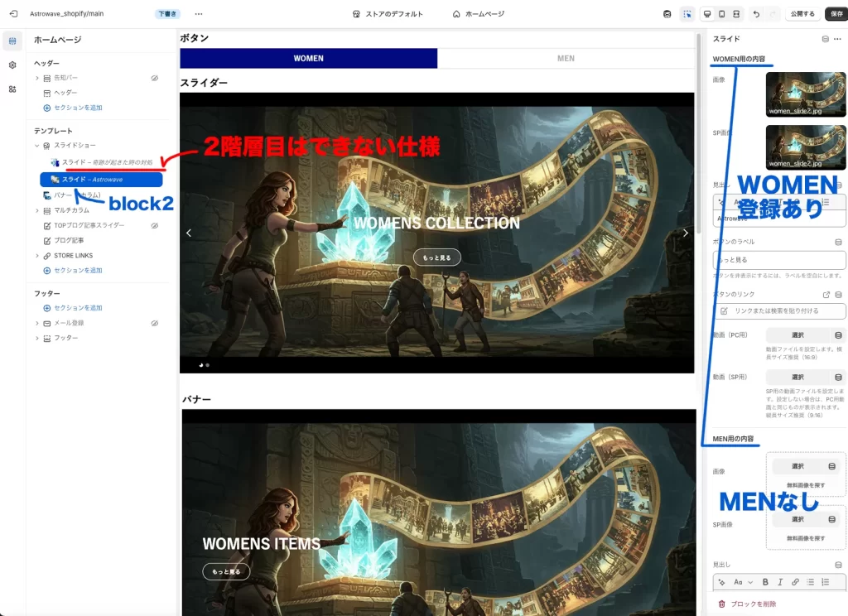Screen dimensions: 848x616
Task: Click ブロックを削除 to delete the block
Action: click(x=755, y=603)
